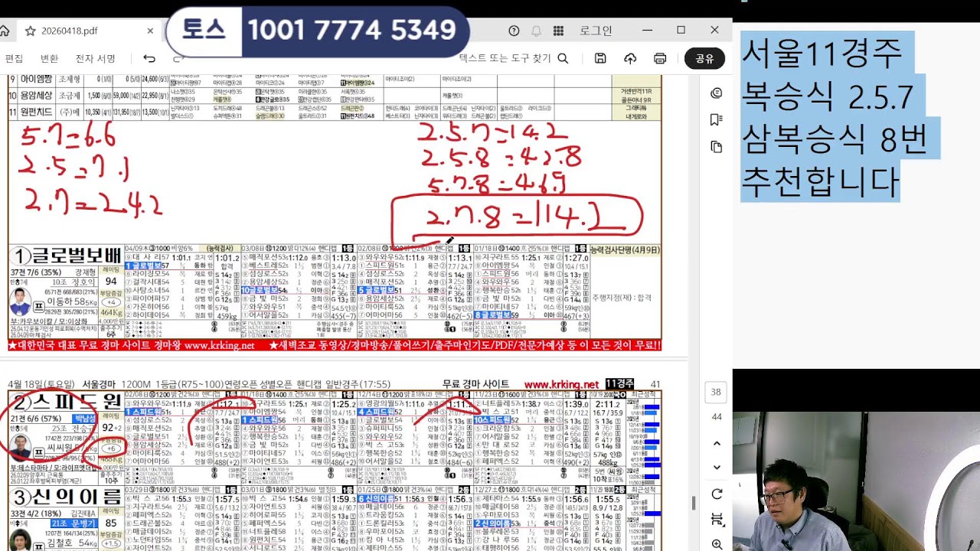Open the 편집 menu
This screenshot has width=980, height=551.
[x=14, y=58]
